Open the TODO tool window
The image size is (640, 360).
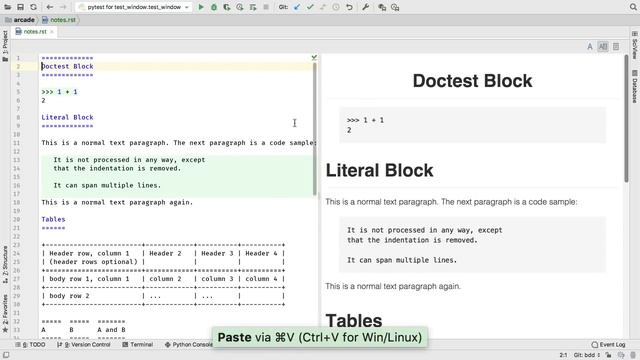tap(31, 344)
